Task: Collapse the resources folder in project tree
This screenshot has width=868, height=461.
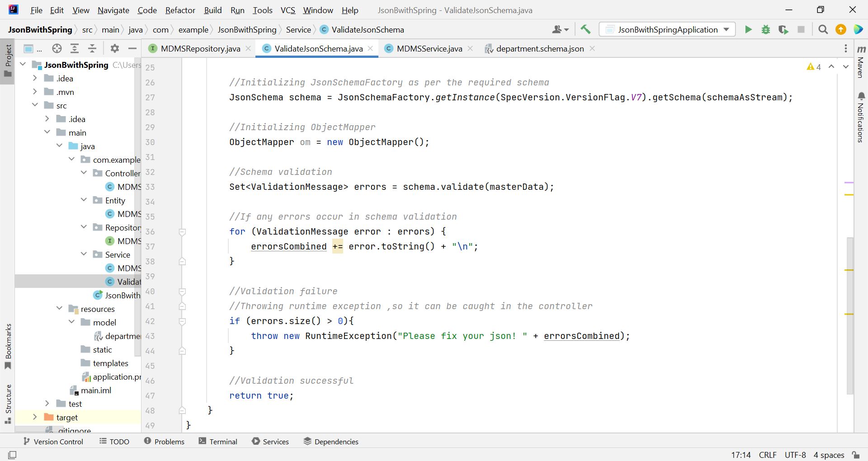Action: (59, 309)
